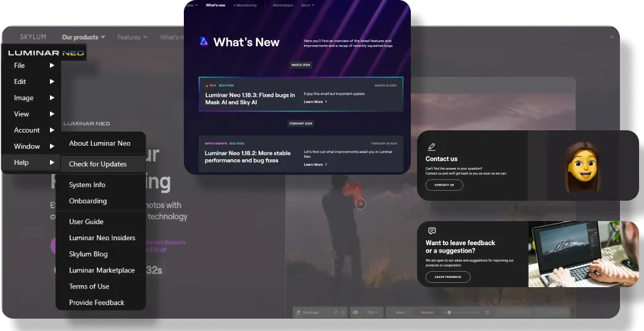Viewport: 644px width, 331px height.
Task: Expand the File submenu arrow
Action: click(x=52, y=65)
